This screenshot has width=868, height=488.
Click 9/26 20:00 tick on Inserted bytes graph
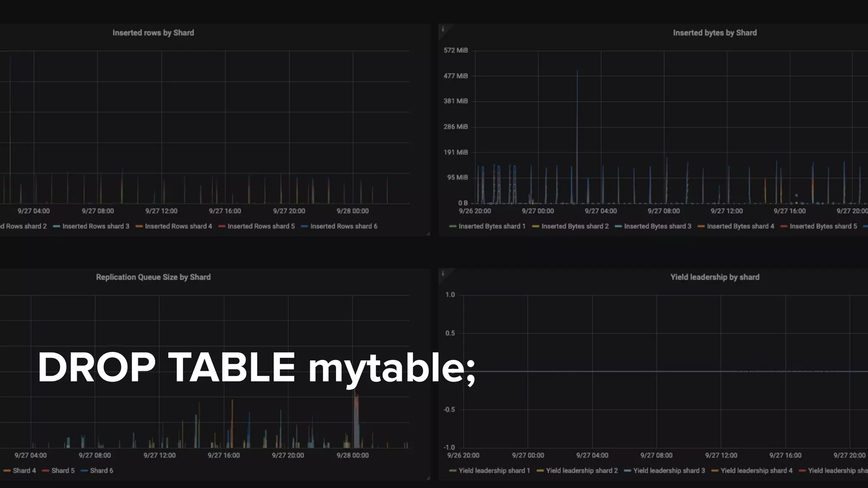point(475,211)
